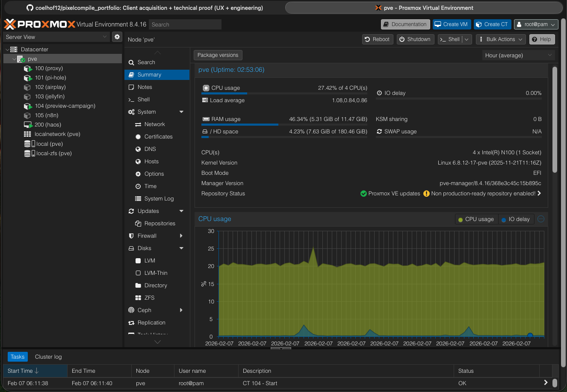The image size is (567, 392).
Task: Click Create CT button
Action: point(492,24)
